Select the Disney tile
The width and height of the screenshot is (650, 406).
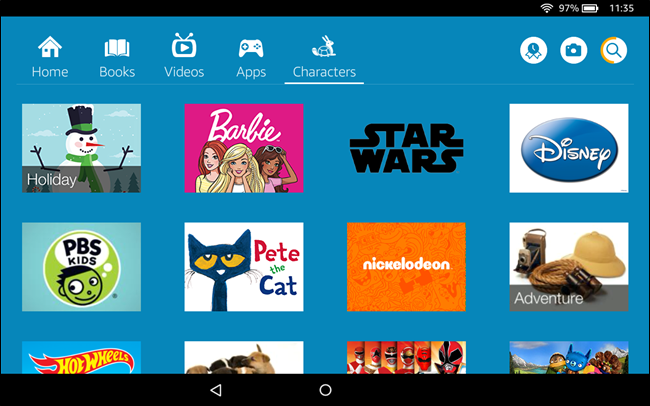pyautogui.click(x=569, y=148)
